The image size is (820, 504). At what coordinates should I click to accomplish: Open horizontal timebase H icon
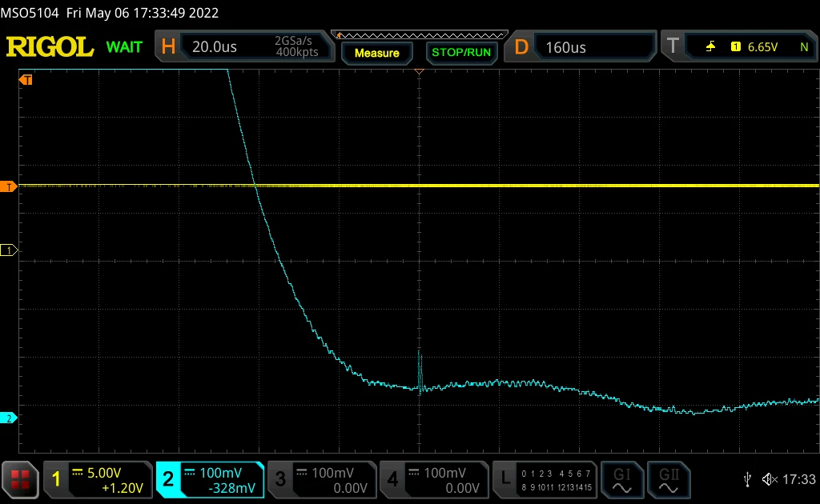(168, 47)
